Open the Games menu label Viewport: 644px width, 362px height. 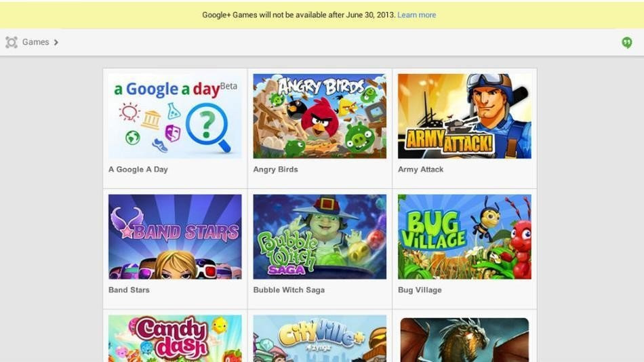[x=35, y=42]
